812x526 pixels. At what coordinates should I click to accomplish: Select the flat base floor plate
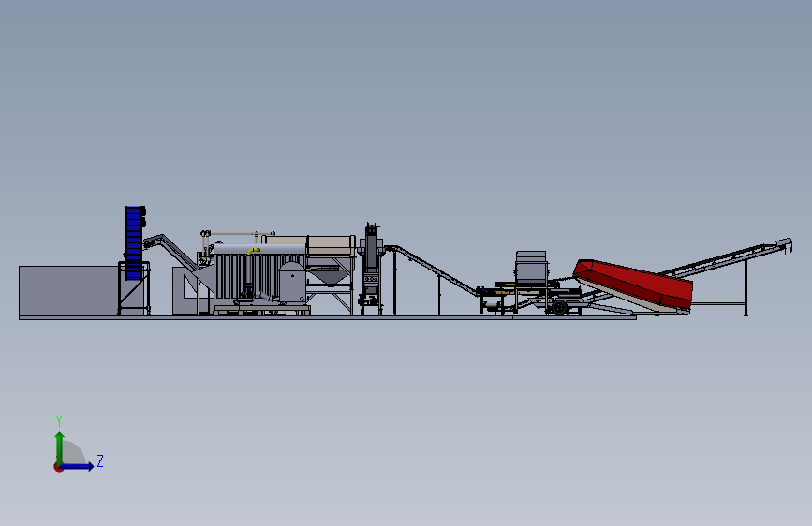pos(328,317)
